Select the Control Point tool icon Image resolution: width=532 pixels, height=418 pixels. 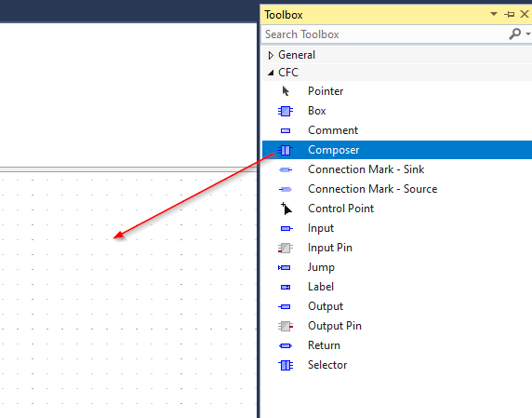[286, 209]
